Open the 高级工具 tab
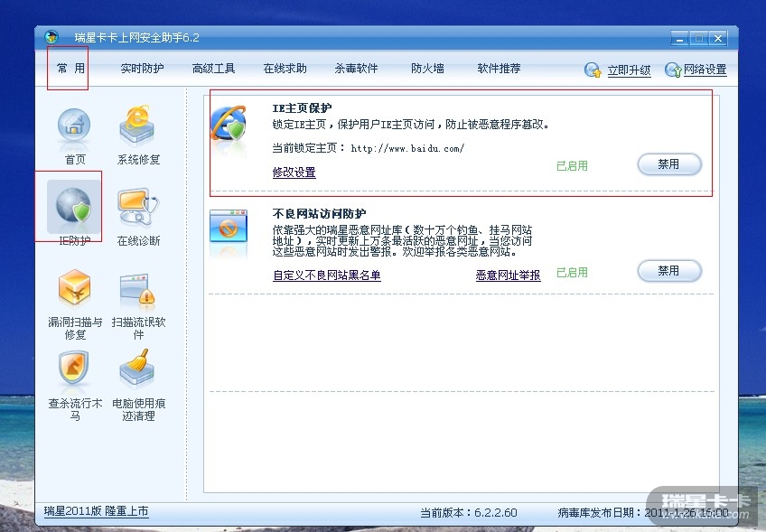Image resolution: width=766 pixels, height=532 pixels. [x=213, y=69]
